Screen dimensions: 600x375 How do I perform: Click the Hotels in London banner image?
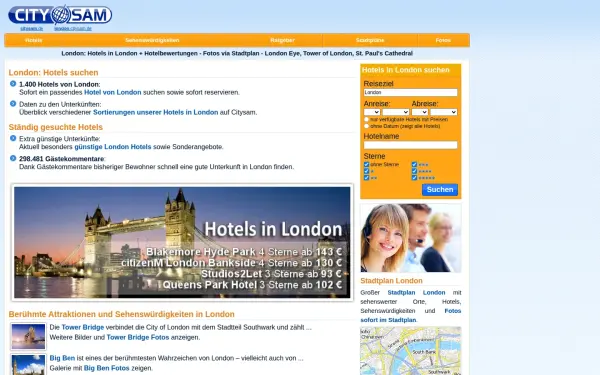(182, 242)
